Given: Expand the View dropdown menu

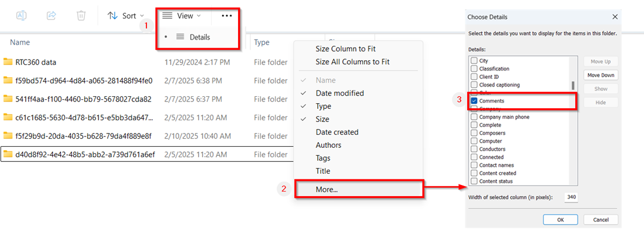Looking at the screenshot, I should click(182, 16).
